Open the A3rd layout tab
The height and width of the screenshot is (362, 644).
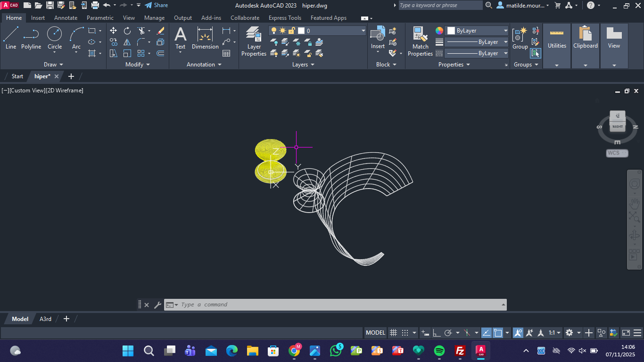45,319
